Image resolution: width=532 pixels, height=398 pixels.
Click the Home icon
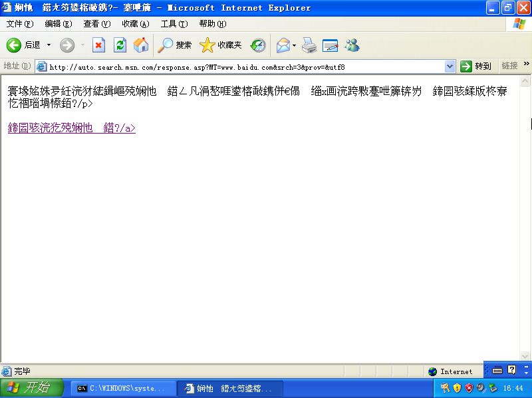point(140,45)
